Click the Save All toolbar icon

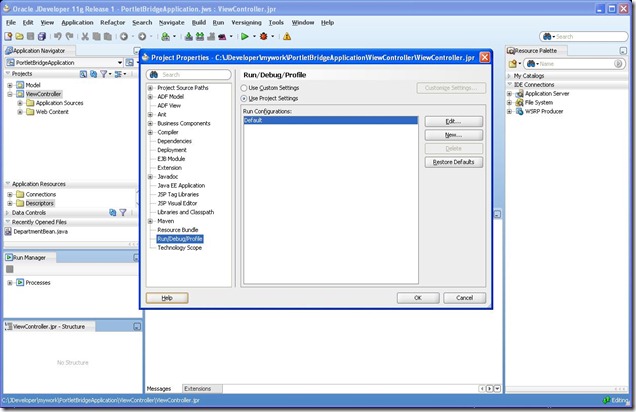point(42,36)
